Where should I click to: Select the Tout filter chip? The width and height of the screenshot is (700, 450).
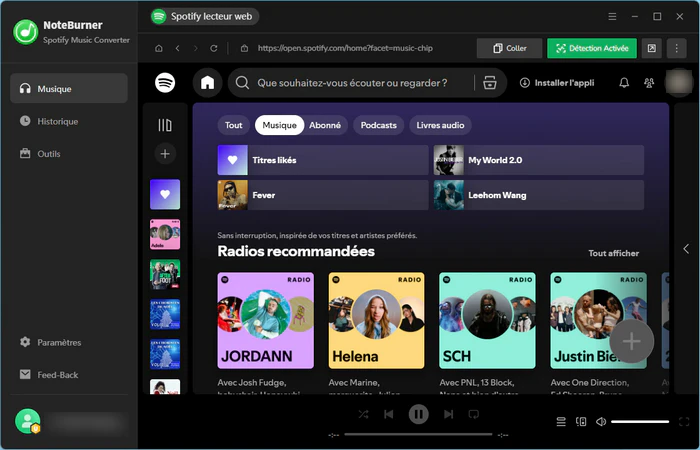click(x=233, y=125)
